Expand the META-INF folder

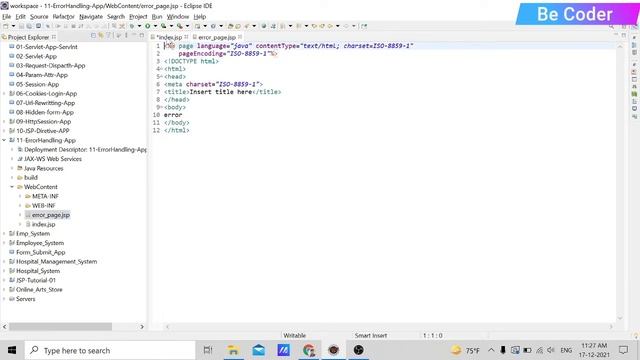(20, 196)
